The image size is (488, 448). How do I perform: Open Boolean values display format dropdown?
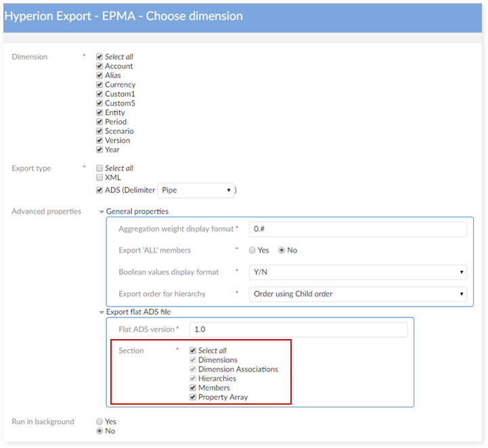tap(358, 272)
